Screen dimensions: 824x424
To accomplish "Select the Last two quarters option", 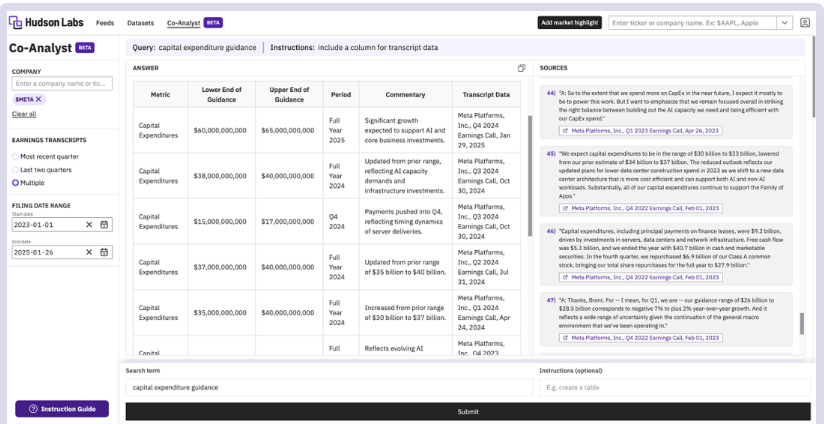I will click(x=15, y=169).
